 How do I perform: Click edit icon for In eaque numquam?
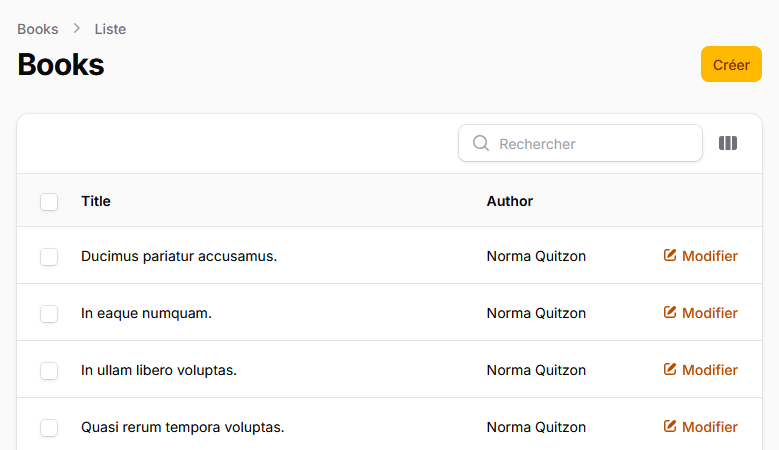click(x=670, y=313)
